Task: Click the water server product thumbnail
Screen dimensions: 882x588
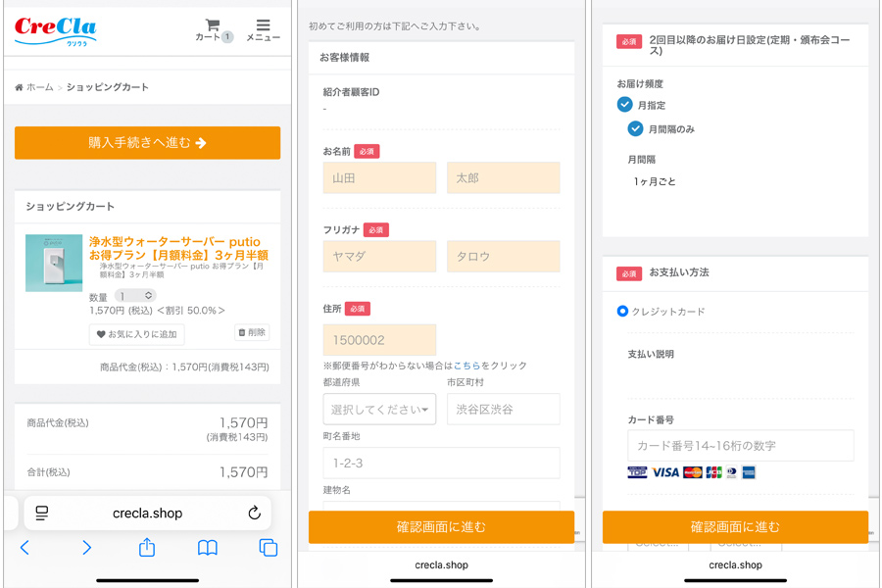Action: [54, 263]
